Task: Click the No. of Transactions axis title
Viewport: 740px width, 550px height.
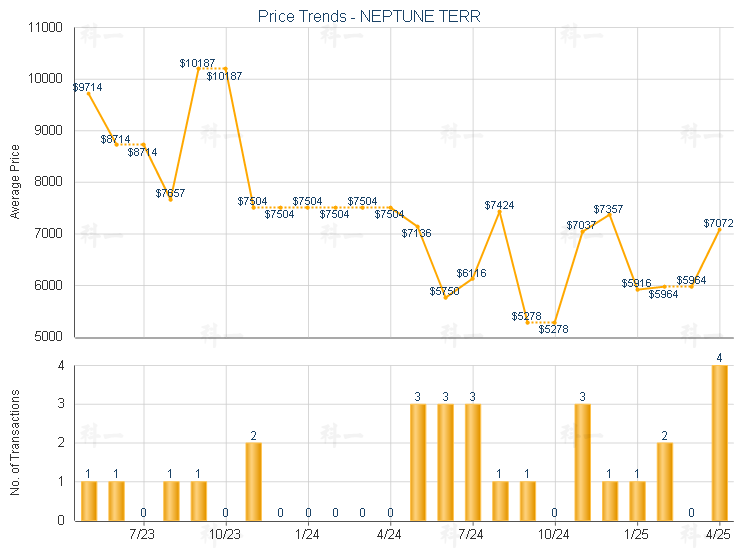Action: (x=15, y=442)
